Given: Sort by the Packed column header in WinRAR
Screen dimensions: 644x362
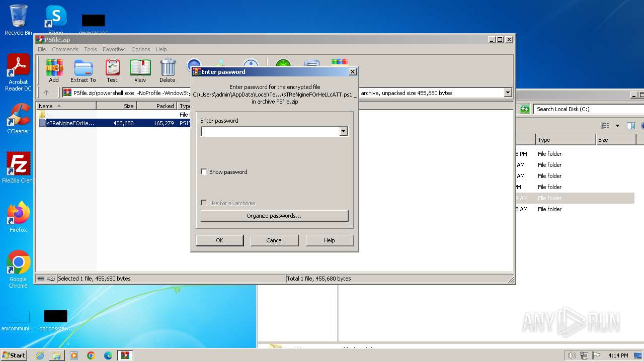Looking at the screenshot, I should tap(156, 106).
